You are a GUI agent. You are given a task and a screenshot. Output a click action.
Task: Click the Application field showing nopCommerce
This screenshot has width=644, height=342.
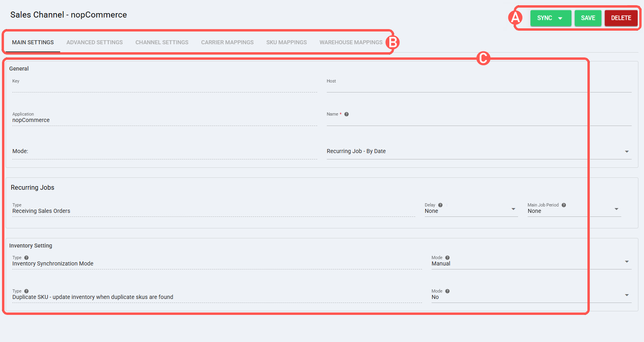tap(165, 119)
